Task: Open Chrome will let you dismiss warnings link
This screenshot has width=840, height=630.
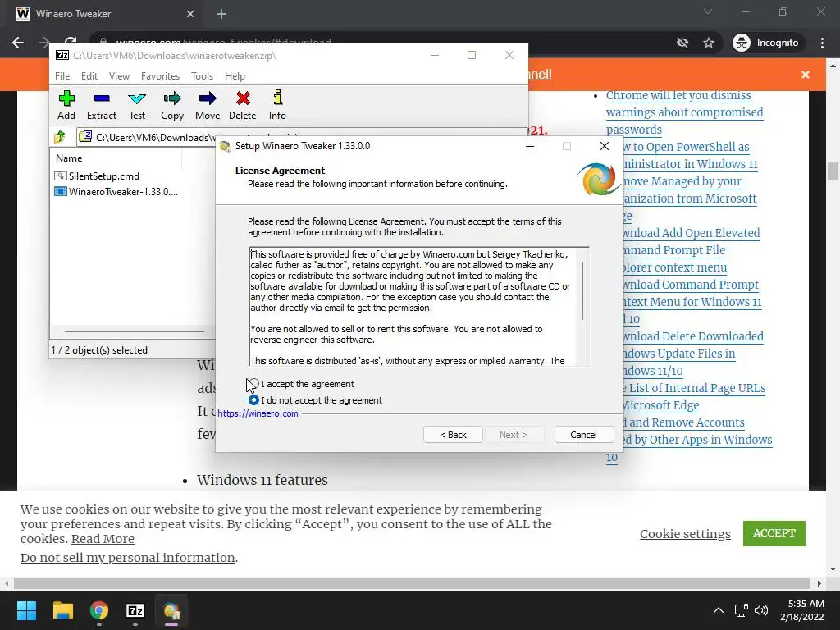Action: point(685,112)
